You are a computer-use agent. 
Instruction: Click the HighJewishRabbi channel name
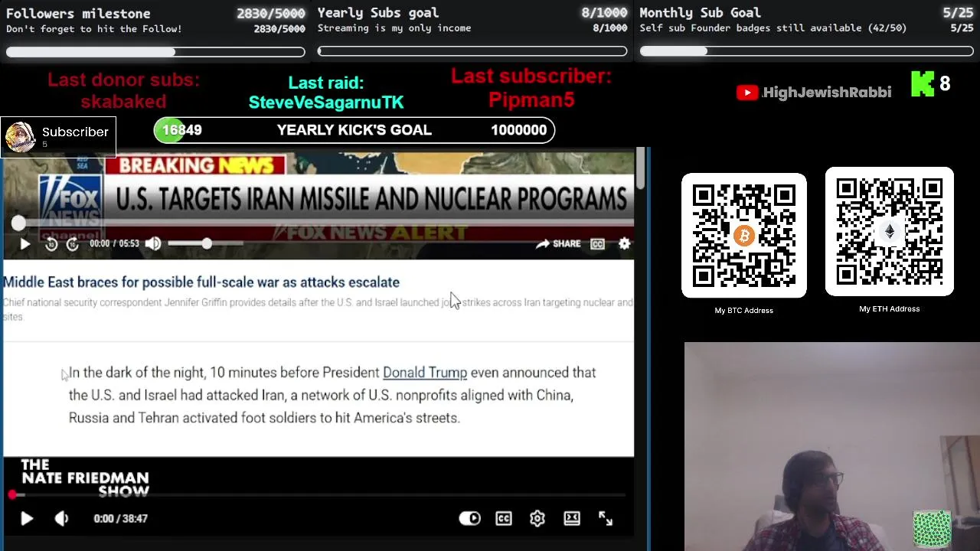coord(827,93)
